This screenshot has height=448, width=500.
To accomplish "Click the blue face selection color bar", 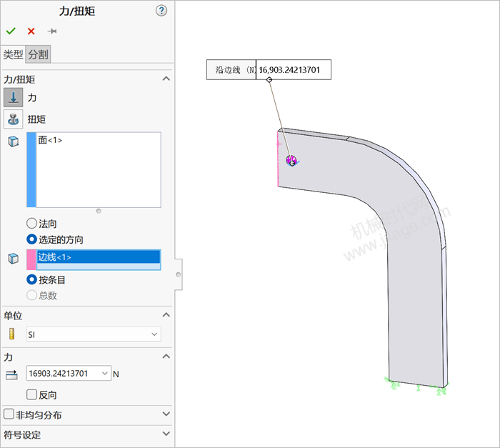I will click(x=31, y=170).
